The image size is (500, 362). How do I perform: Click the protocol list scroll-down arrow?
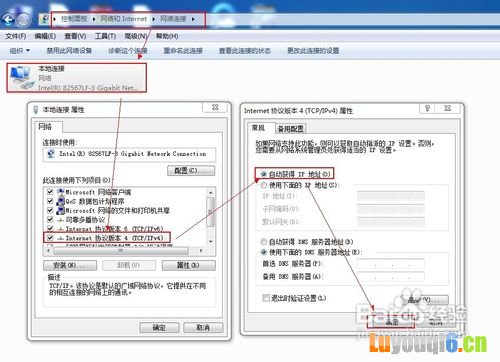[x=211, y=241]
